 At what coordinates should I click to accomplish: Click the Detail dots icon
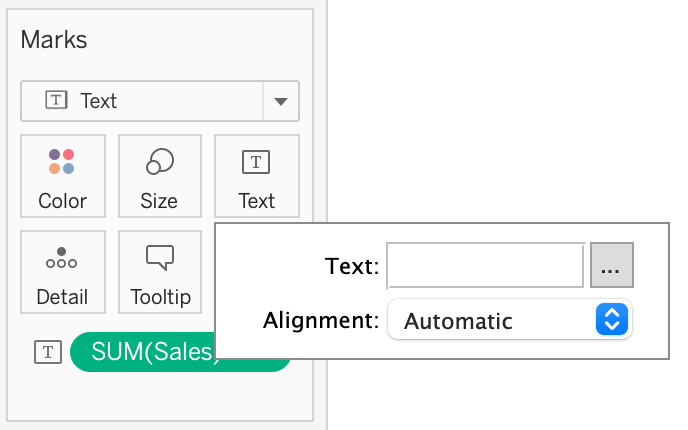pyautogui.click(x=62, y=258)
